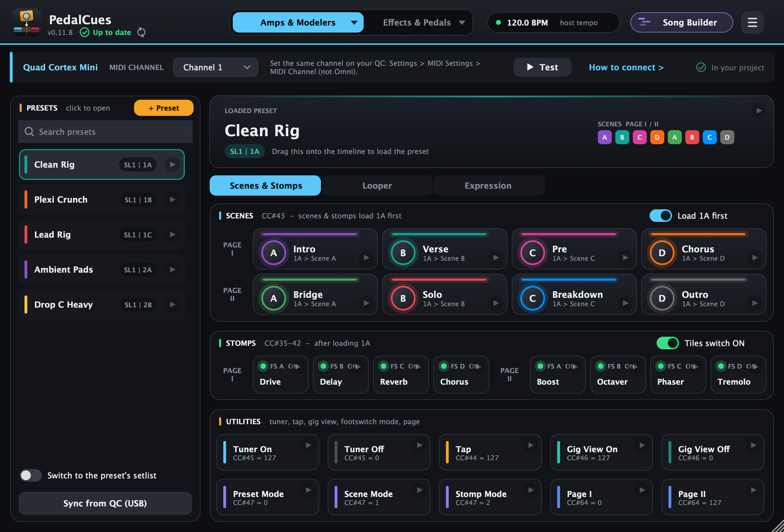Trigger the Solo scene play arrow
Screen dimensions: 784x532
[496, 303]
